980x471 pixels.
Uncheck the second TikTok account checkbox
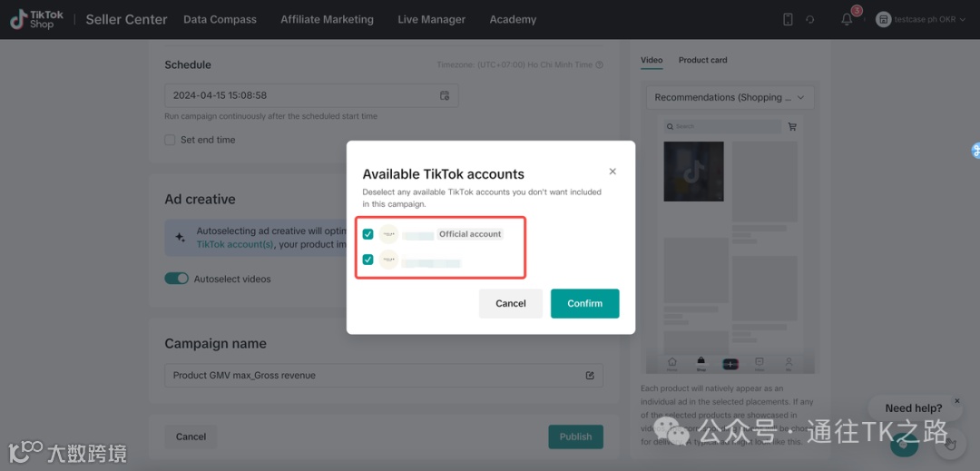coord(368,260)
